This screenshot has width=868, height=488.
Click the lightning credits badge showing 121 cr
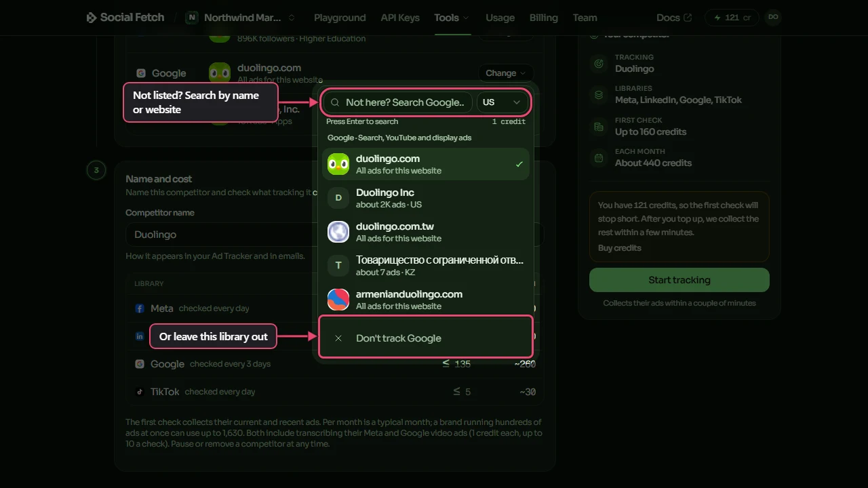pos(732,18)
